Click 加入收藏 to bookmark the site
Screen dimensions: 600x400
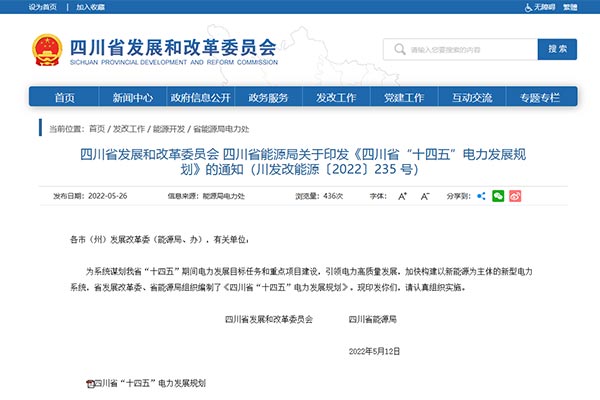[90, 7]
